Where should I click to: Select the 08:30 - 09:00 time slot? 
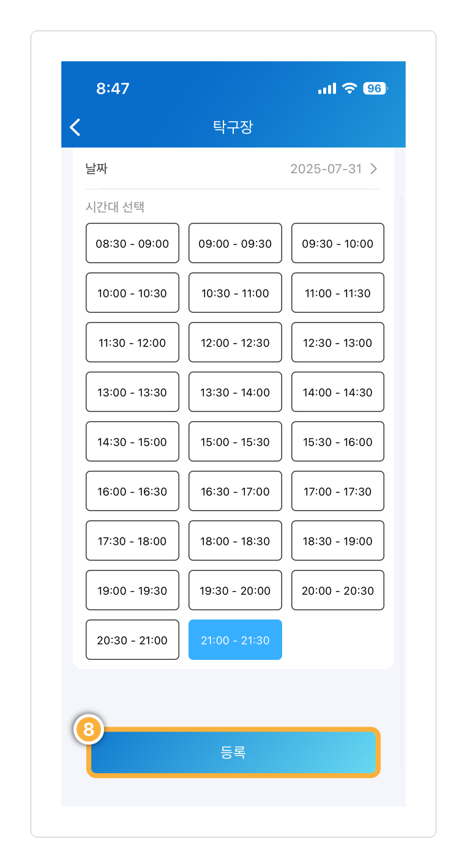tap(132, 243)
